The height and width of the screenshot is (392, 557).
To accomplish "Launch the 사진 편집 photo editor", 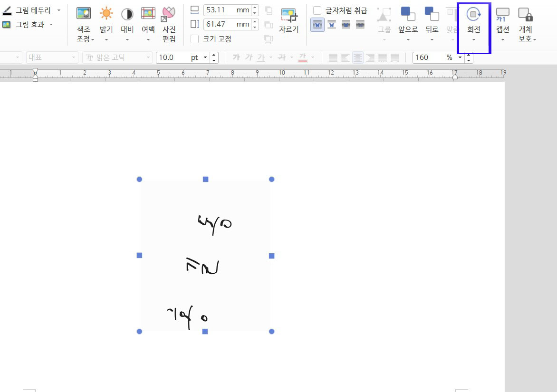I will click(169, 25).
